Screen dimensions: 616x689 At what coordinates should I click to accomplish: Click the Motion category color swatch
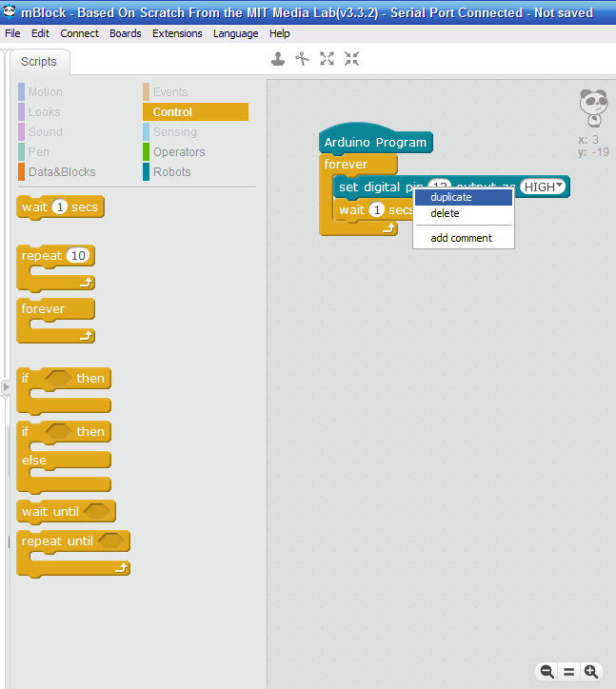pyautogui.click(x=22, y=92)
